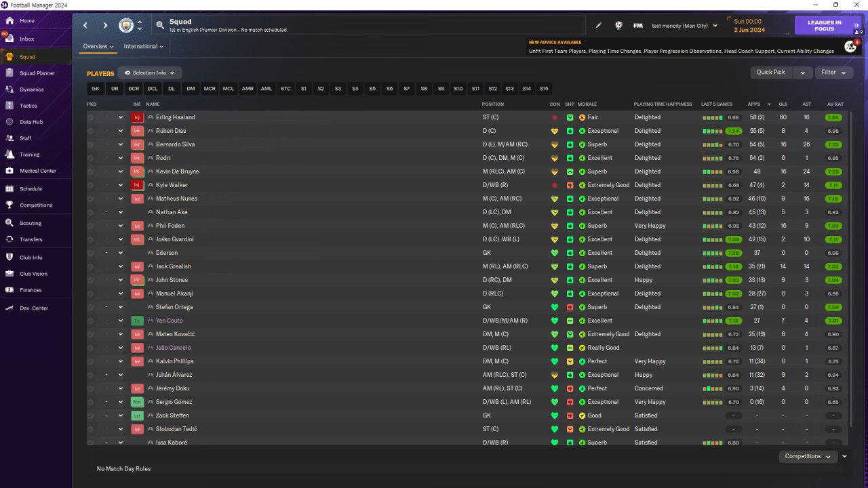This screenshot has width=868, height=488.
Task: Toggle the pick circle for Ederson
Action: tap(90, 253)
